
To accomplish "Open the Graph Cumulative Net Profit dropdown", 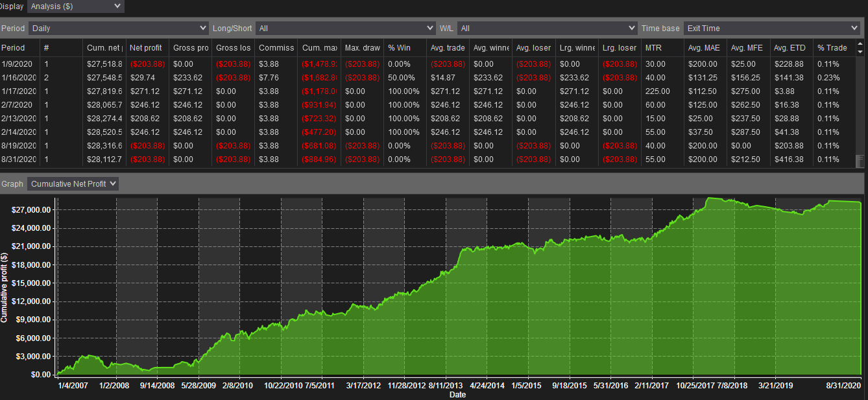I will click(x=73, y=183).
